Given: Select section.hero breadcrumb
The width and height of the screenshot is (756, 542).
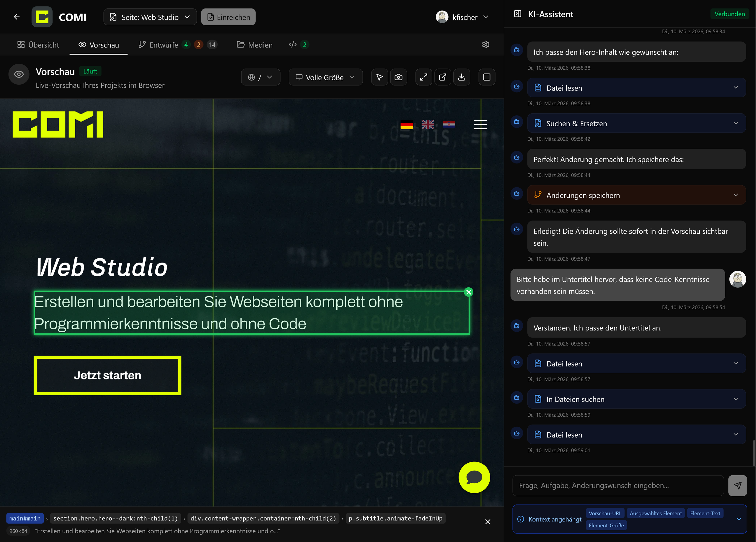Looking at the screenshot, I should (x=116, y=518).
